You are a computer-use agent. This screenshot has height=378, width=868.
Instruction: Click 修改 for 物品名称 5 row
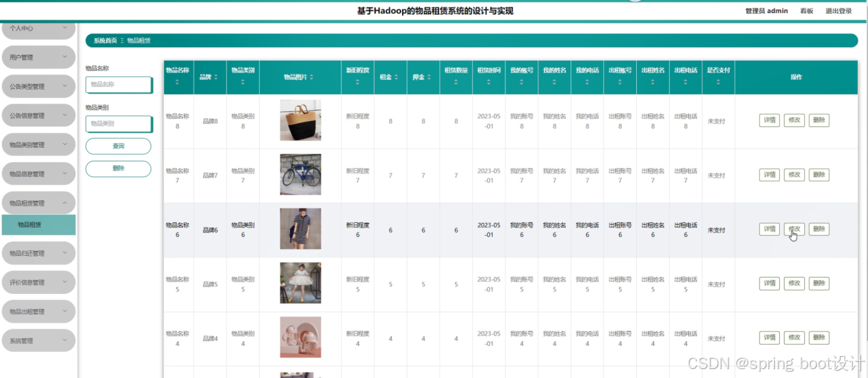click(x=794, y=283)
